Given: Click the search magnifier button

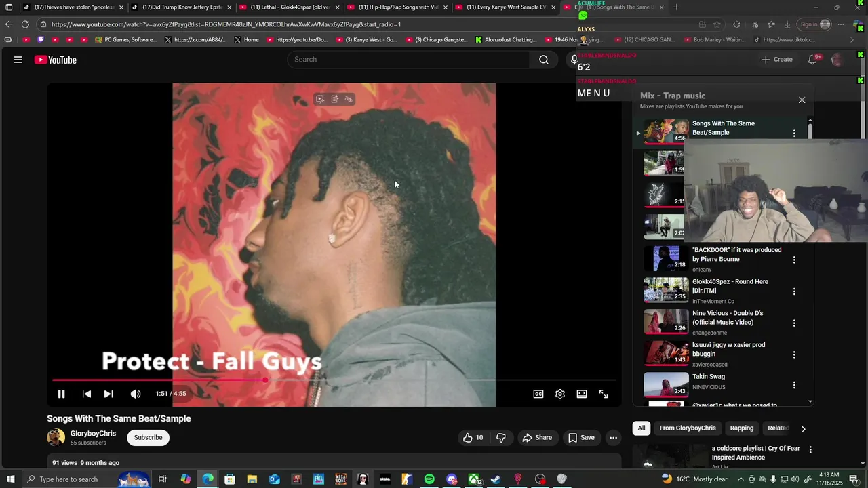Looking at the screenshot, I should tap(543, 60).
